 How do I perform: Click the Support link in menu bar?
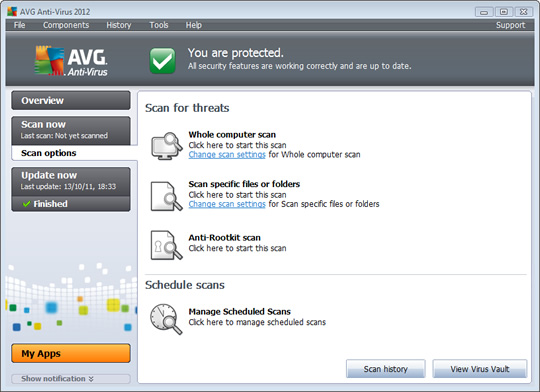tap(510, 25)
